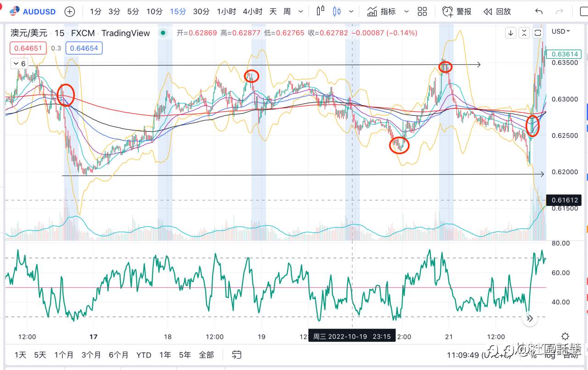Expand the indicator favorites dropdown arrow
Image resolution: width=588 pixels, height=370 pixels.
406,11
